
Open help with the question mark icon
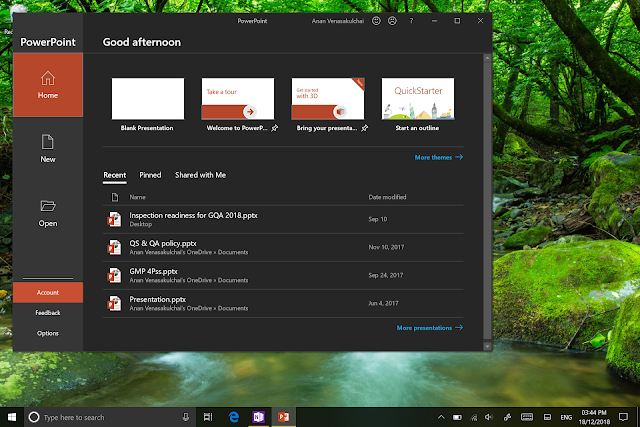(x=411, y=21)
